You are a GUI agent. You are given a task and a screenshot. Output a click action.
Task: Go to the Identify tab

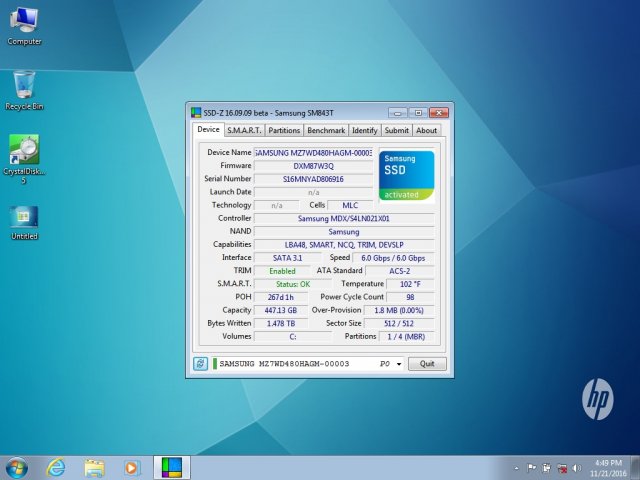(x=365, y=130)
